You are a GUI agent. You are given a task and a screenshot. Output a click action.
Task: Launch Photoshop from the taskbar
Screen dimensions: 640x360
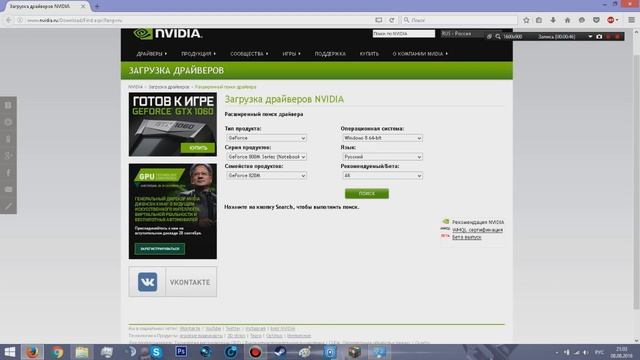[181, 351]
